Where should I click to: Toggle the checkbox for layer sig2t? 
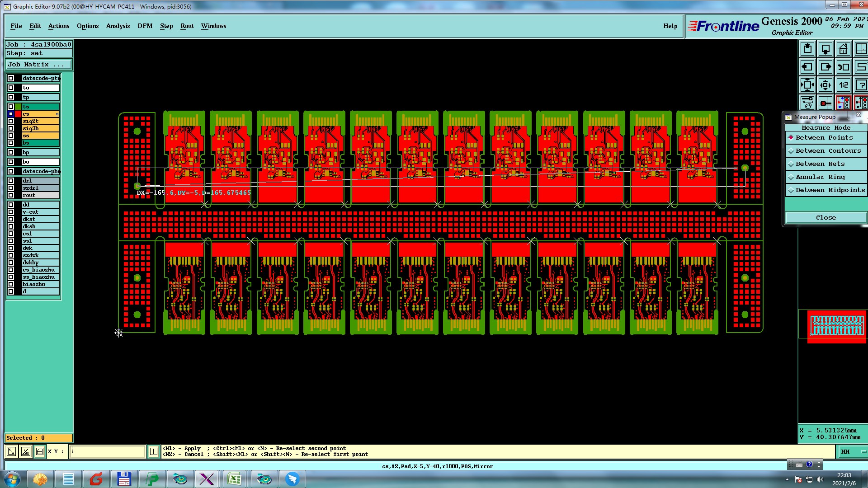click(x=11, y=121)
